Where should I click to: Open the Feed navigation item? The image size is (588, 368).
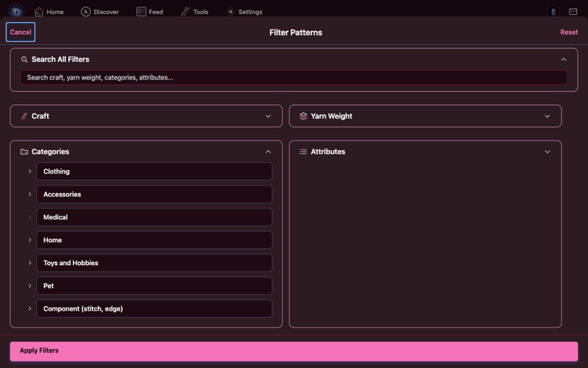(150, 12)
